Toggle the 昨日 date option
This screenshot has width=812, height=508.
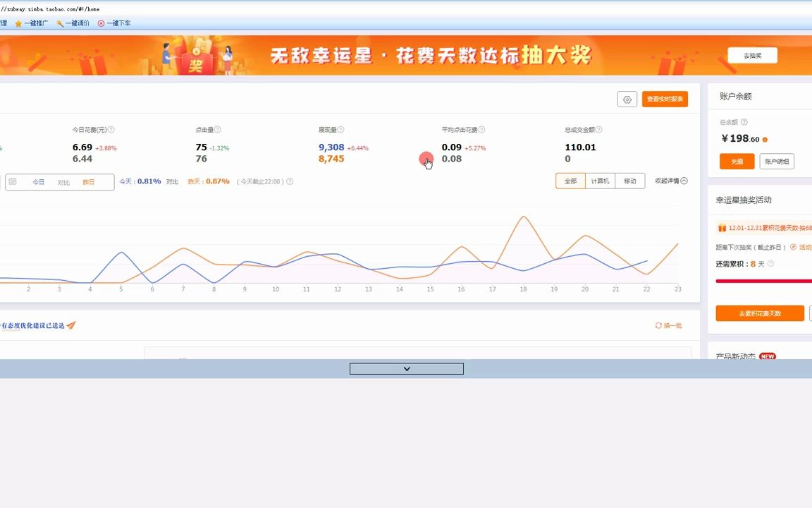click(87, 181)
